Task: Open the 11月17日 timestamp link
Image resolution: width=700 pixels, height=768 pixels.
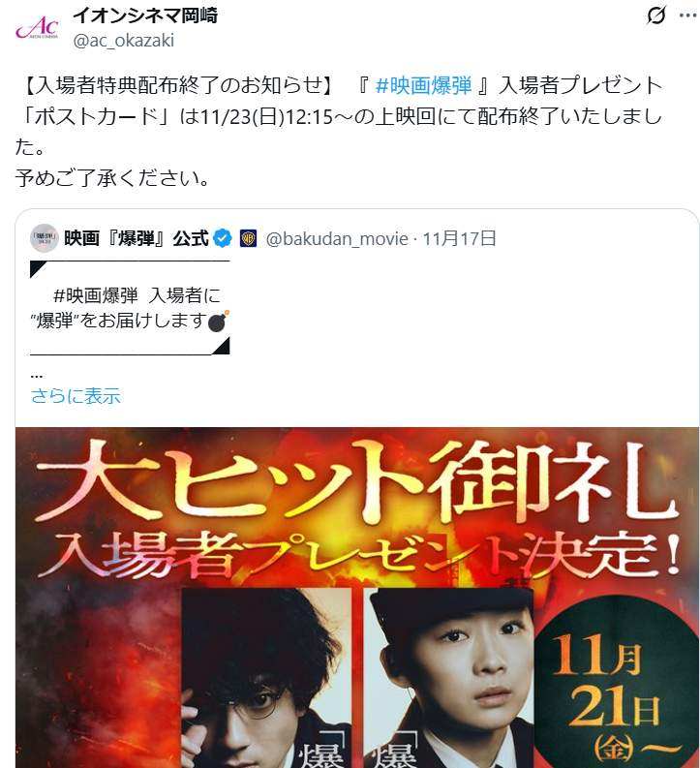Action: click(x=459, y=239)
